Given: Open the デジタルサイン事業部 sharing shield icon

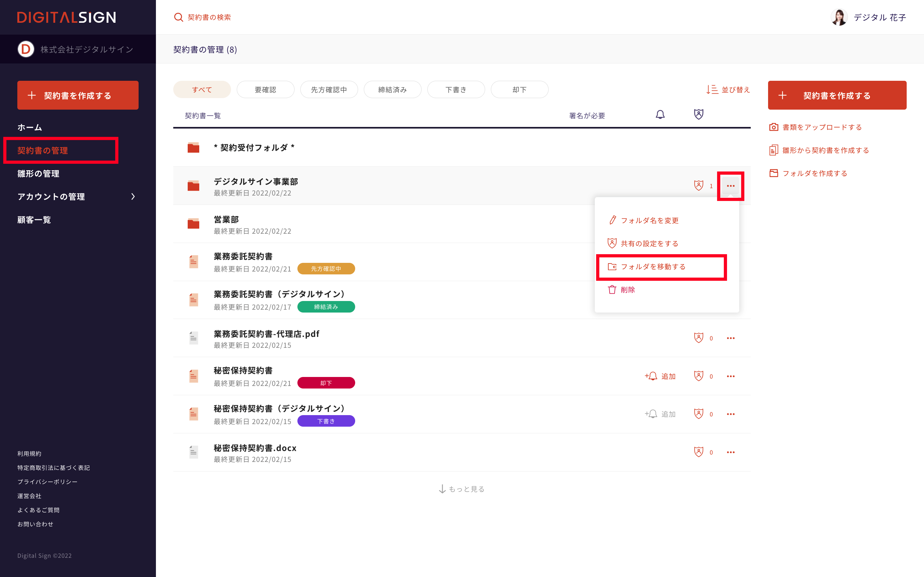Looking at the screenshot, I should click(698, 186).
